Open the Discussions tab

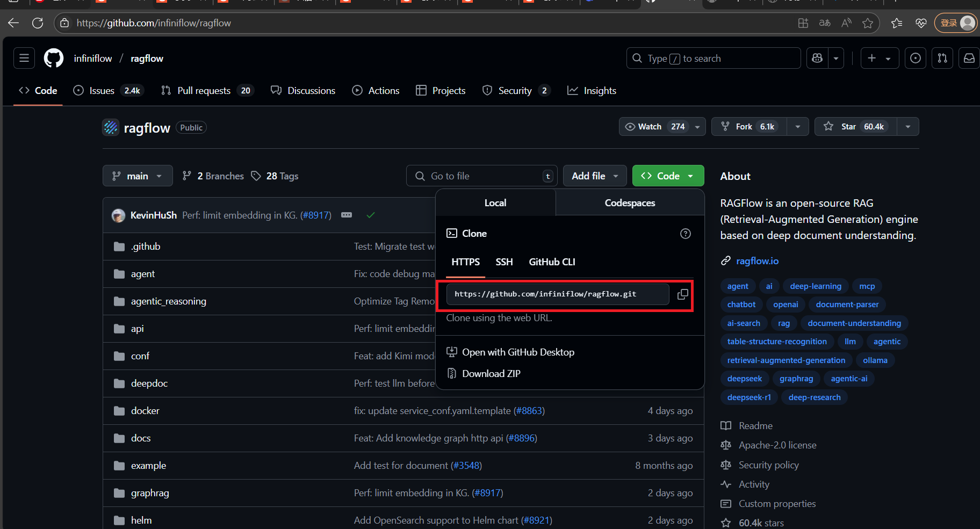click(x=303, y=91)
